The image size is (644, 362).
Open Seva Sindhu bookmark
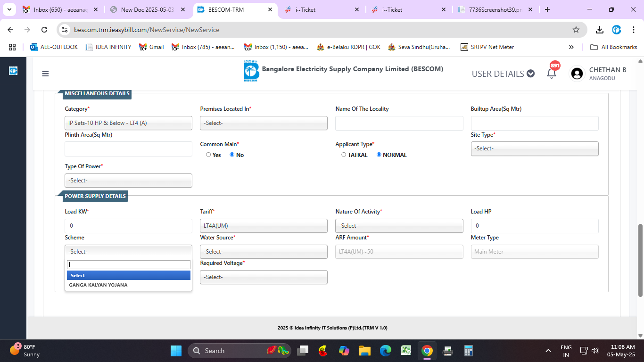(419, 47)
